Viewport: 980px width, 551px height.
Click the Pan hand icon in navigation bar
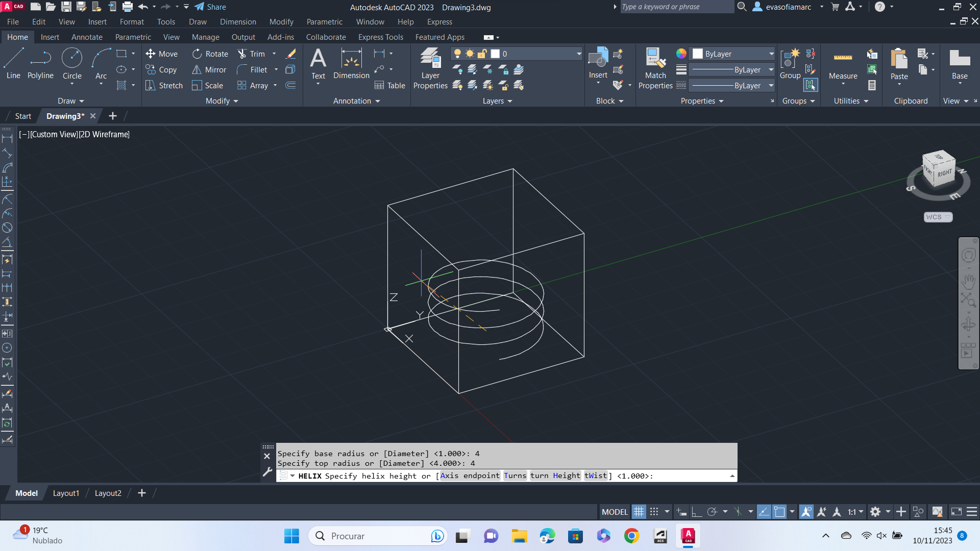[968, 282]
